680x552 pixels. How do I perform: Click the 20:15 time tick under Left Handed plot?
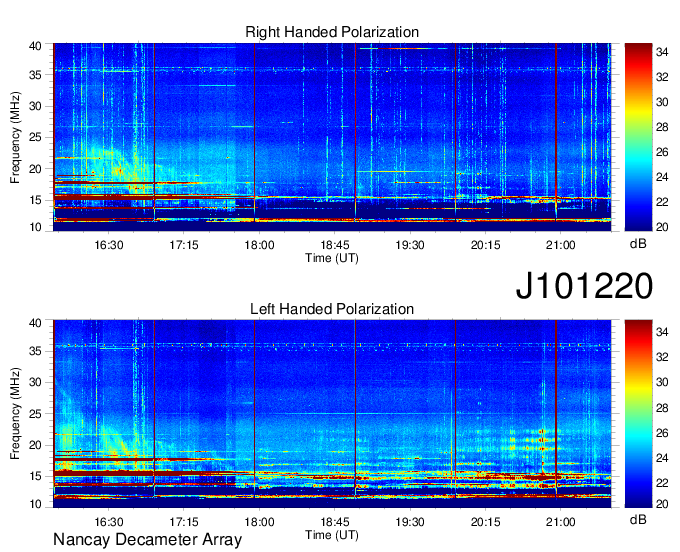click(485, 522)
